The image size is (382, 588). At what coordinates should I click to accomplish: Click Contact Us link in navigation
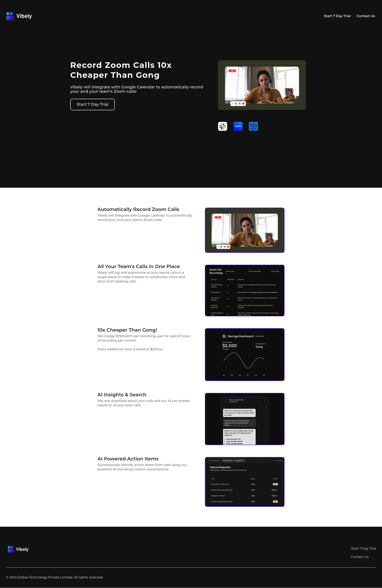click(366, 16)
